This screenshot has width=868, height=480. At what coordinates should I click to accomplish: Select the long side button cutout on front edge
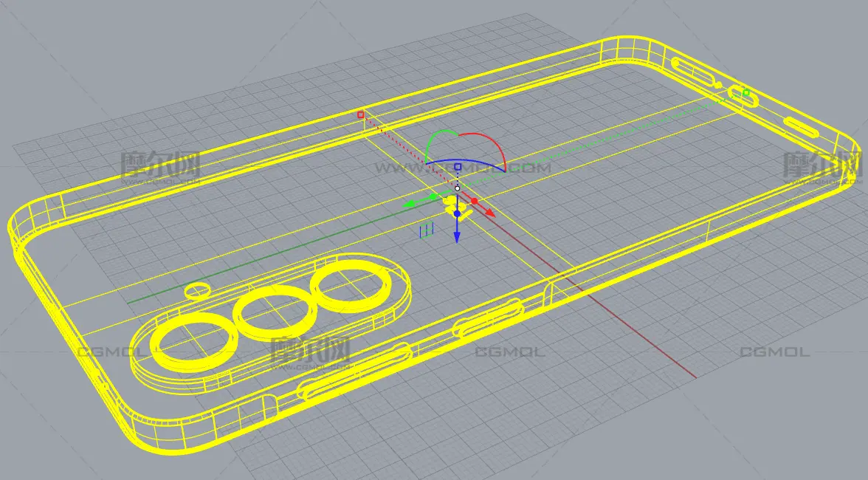(354, 372)
